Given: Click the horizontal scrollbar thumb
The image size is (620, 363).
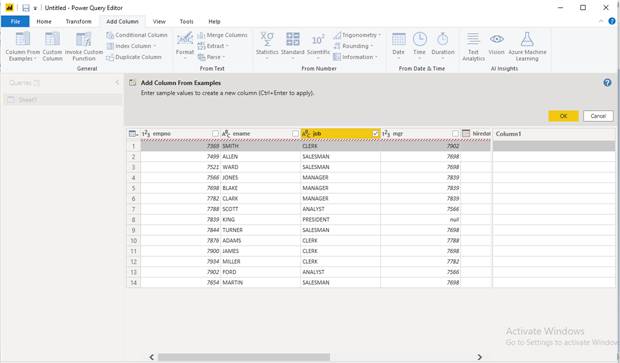Looking at the screenshot, I should point(244,357).
